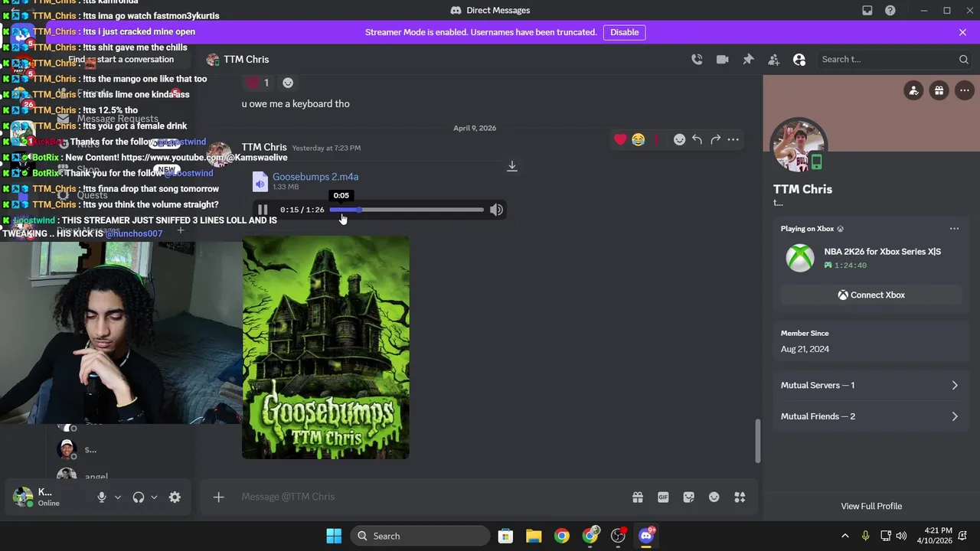Viewport: 980px width, 551px height.
Task: Forward the Goosebumps message with the forward arrow
Action: (x=715, y=139)
